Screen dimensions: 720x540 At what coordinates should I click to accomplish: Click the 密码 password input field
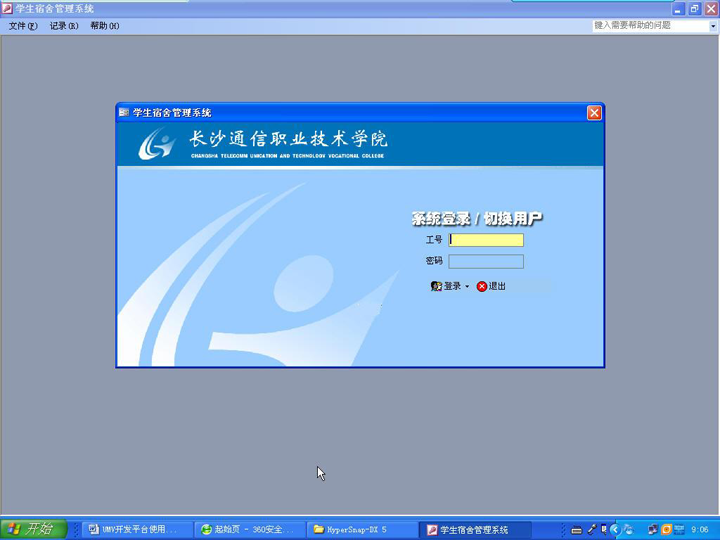(x=486, y=262)
